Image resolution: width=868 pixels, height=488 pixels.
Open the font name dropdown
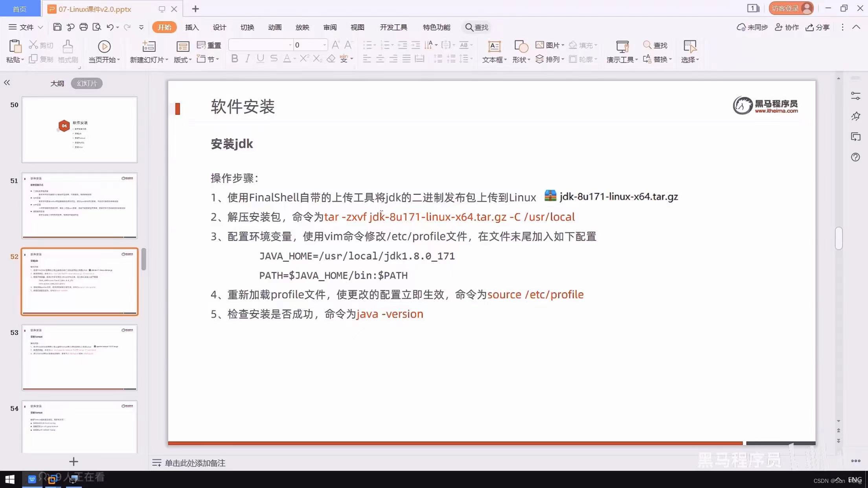tap(291, 45)
